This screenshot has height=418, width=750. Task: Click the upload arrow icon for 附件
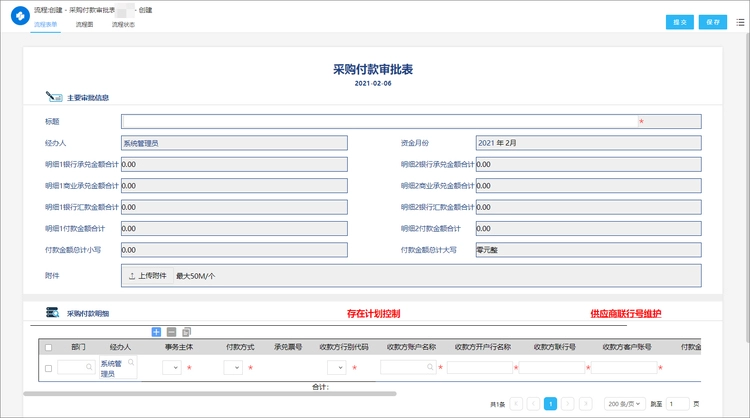coord(132,275)
